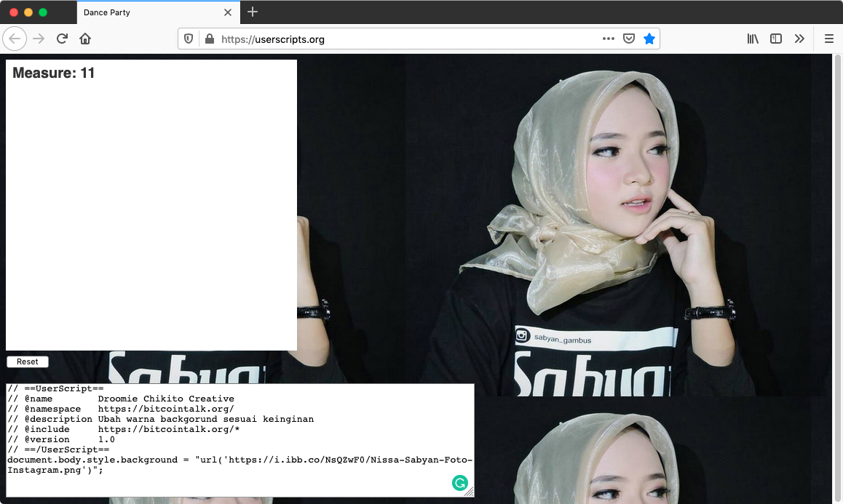Click the macOS green fullscreen window button
The height and width of the screenshot is (504, 843).
pyautogui.click(x=43, y=12)
